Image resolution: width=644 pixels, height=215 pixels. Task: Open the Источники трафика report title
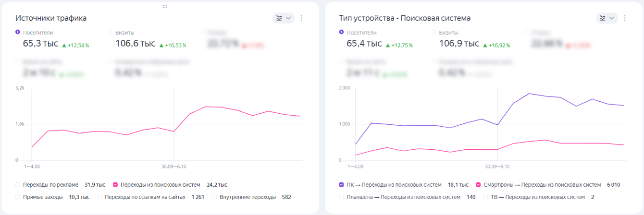pos(51,18)
